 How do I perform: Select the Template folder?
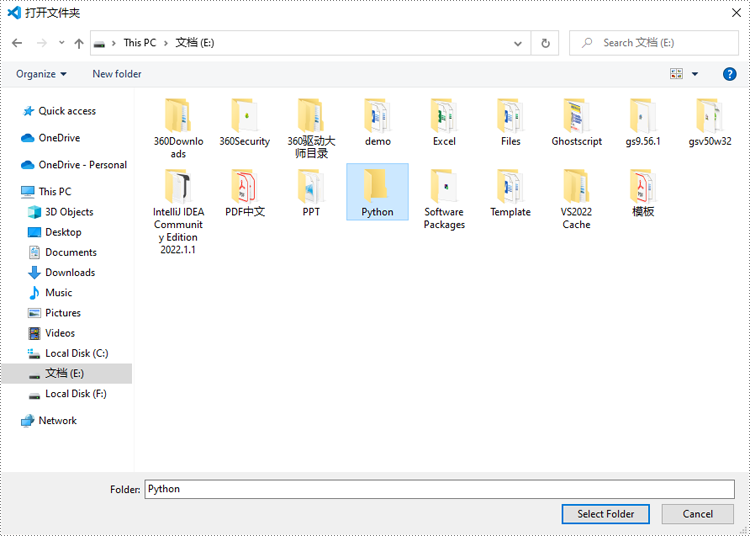(510, 193)
